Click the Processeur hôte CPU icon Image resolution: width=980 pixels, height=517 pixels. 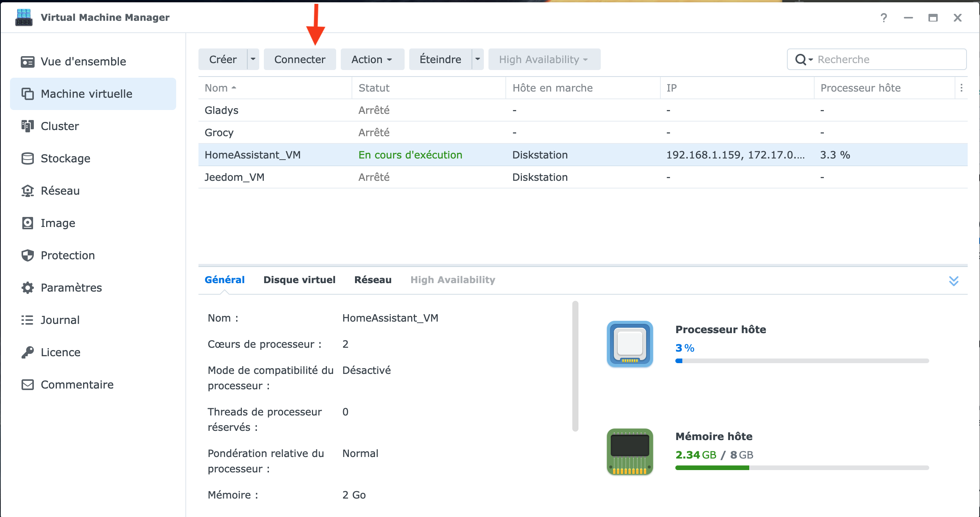630,344
